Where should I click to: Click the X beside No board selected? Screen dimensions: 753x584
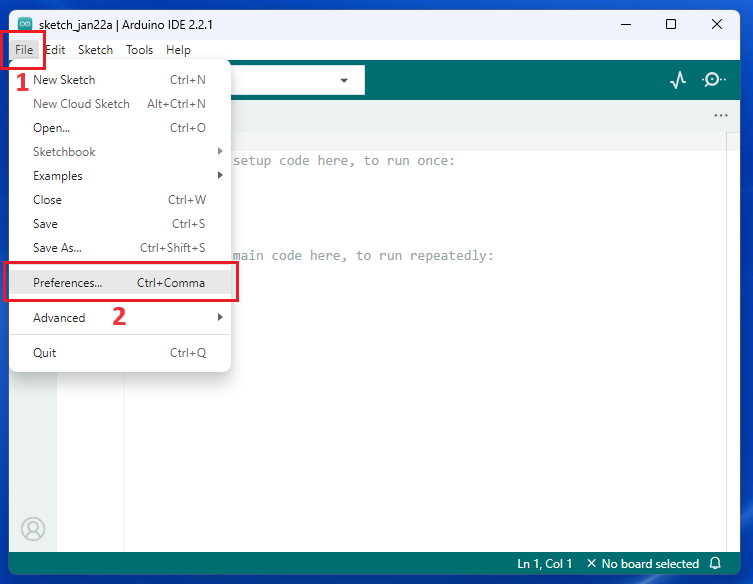coord(591,564)
